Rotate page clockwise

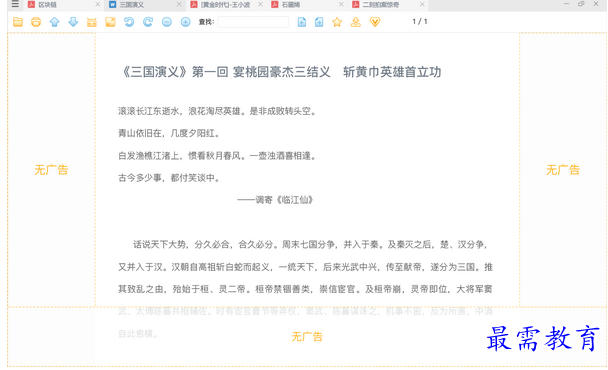148,22
